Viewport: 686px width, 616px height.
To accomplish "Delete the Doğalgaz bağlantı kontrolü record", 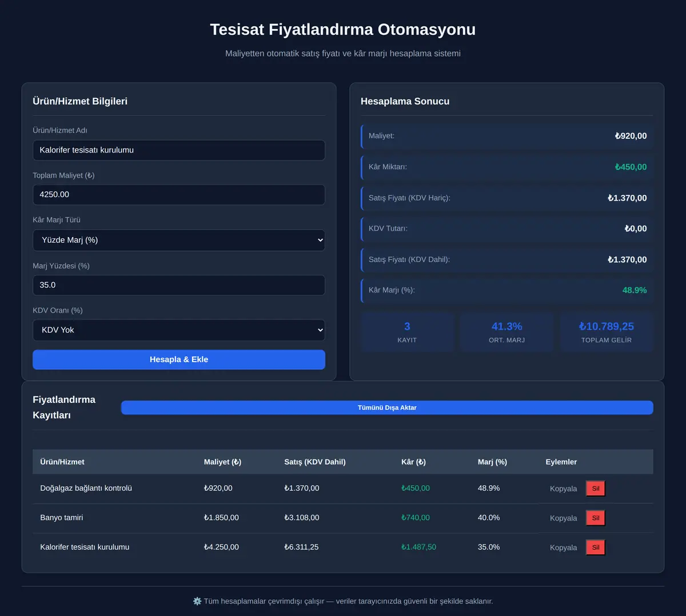I will (x=596, y=489).
